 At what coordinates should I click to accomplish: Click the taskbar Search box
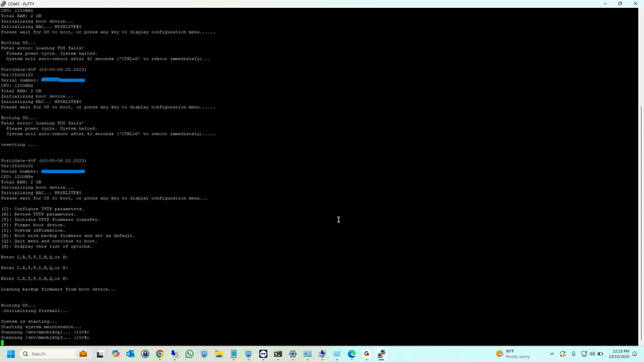[x=55, y=354]
